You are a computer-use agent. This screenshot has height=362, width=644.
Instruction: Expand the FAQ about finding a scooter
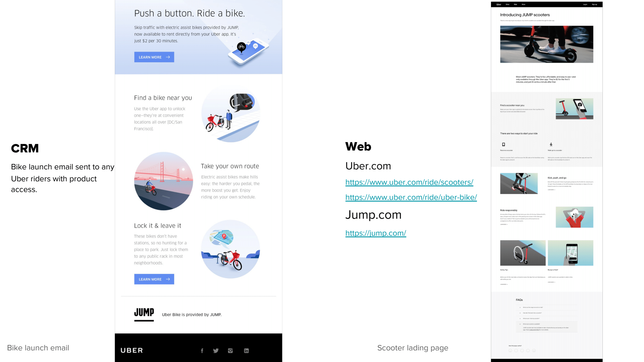click(x=547, y=313)
